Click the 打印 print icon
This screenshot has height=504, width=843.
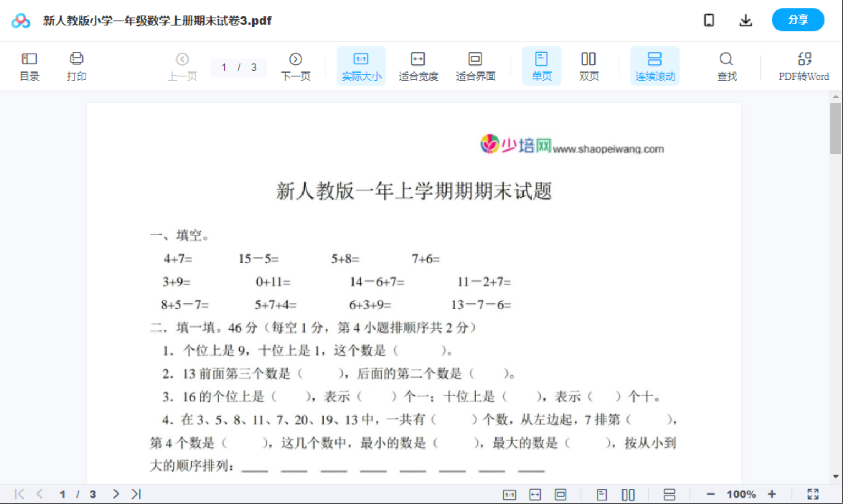(x=76, y=65)
